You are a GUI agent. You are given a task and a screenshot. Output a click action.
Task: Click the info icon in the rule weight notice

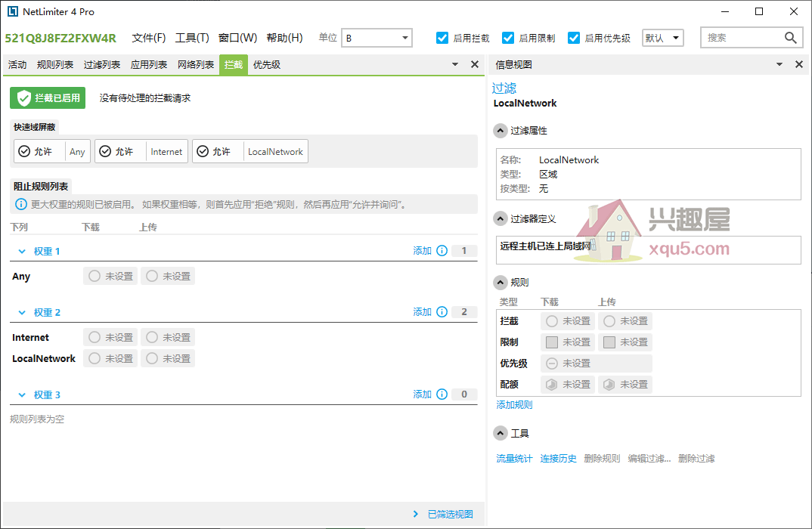pos(20,205)
